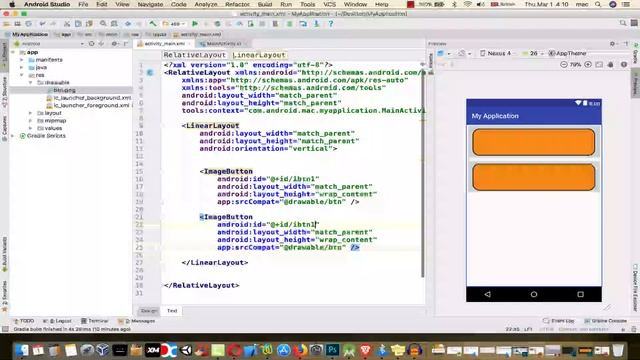Click the warnings indicator icon in Preview toolbar
This screenshot has height=360, width=640.
(624, 64)
